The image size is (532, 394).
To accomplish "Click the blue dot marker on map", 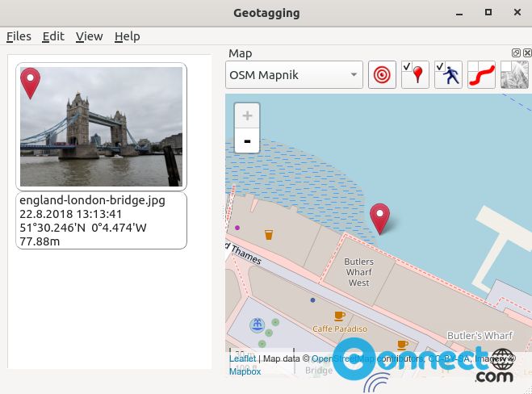I will tap(312, 300).
